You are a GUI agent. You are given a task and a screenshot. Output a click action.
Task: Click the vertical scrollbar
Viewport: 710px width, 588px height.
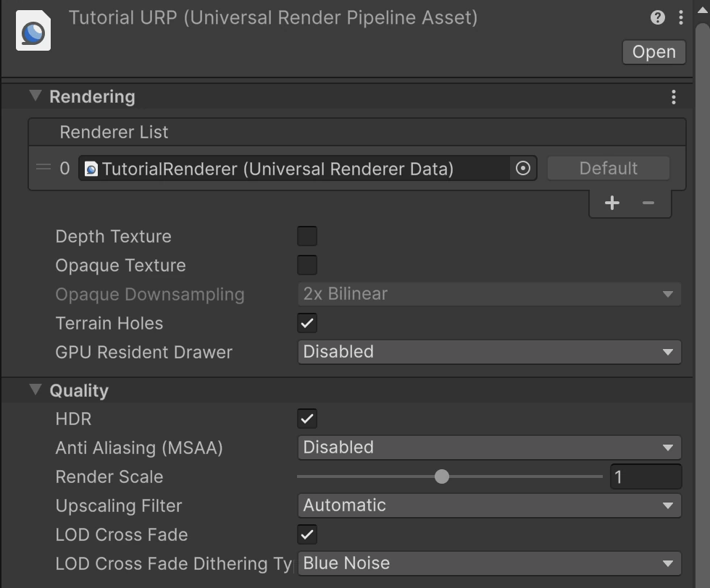coord(702,306)
